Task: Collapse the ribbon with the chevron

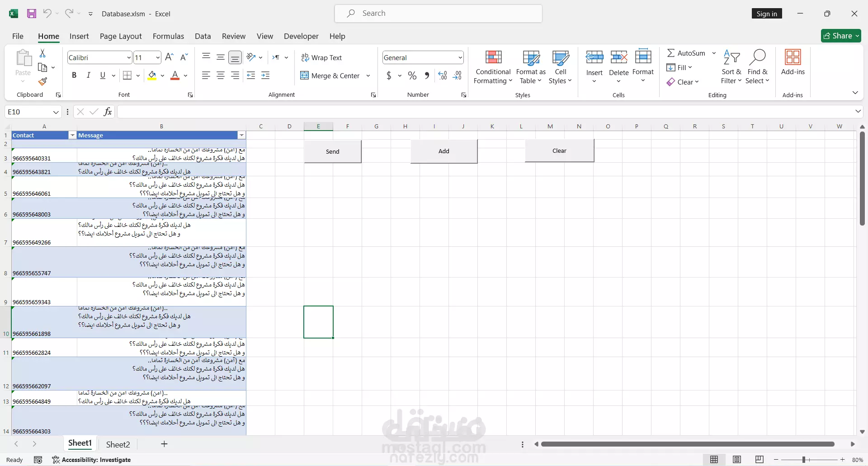Action: coord(855,93)
